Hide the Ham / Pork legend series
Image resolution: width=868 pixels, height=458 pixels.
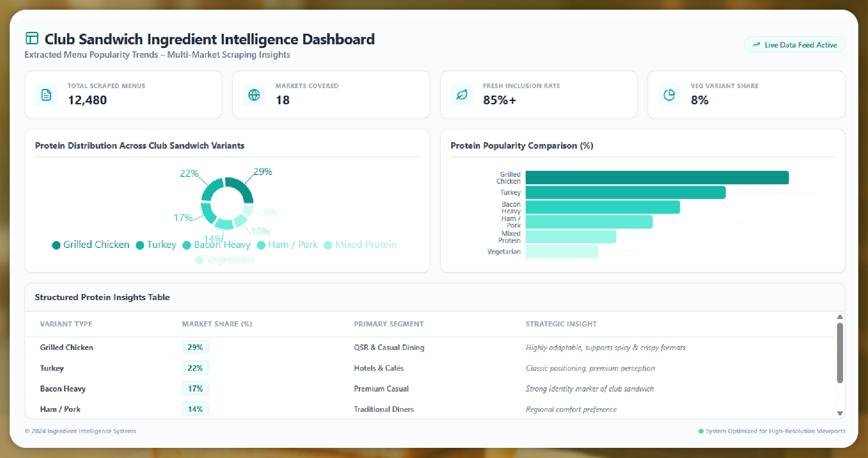click(287, 245)
